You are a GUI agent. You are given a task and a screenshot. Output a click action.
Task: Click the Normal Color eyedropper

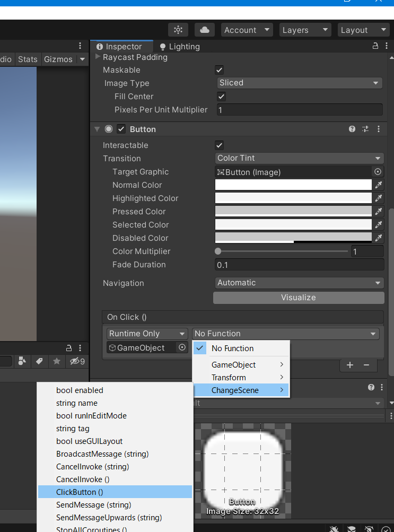pyautogui.click(x=379, y=185)
